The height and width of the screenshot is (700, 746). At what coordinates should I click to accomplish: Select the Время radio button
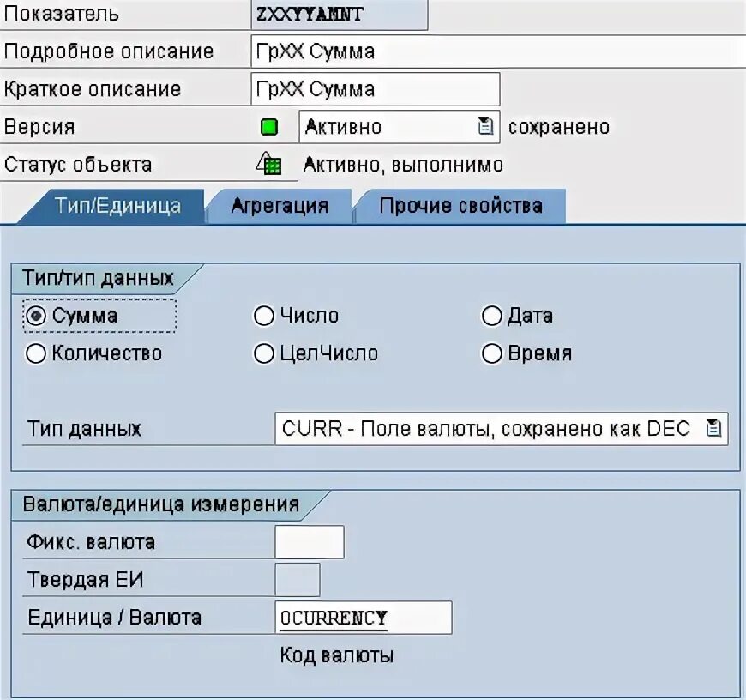click(491, 353)
